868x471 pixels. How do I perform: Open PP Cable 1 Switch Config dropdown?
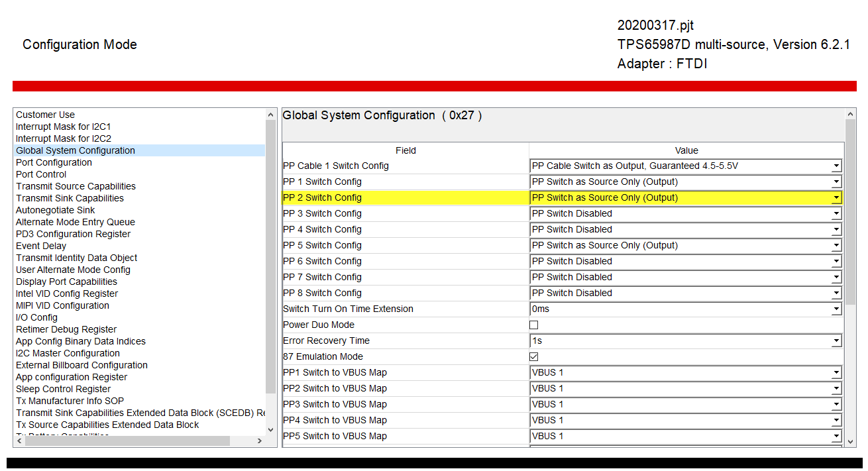tap(686, 166)
